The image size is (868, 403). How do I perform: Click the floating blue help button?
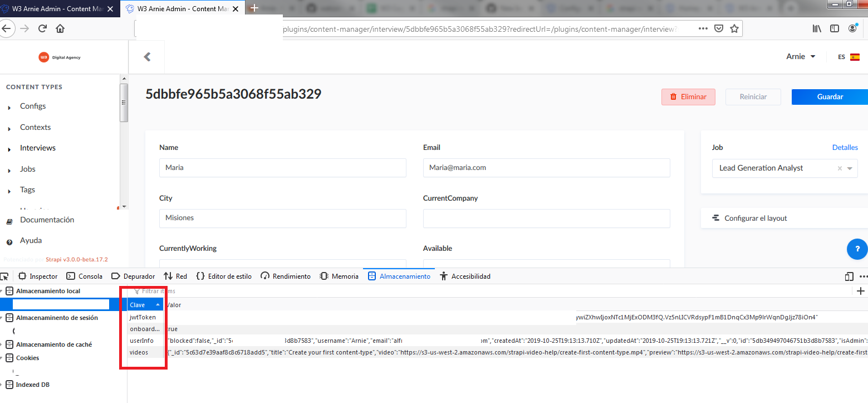click(x=856, y=249)
